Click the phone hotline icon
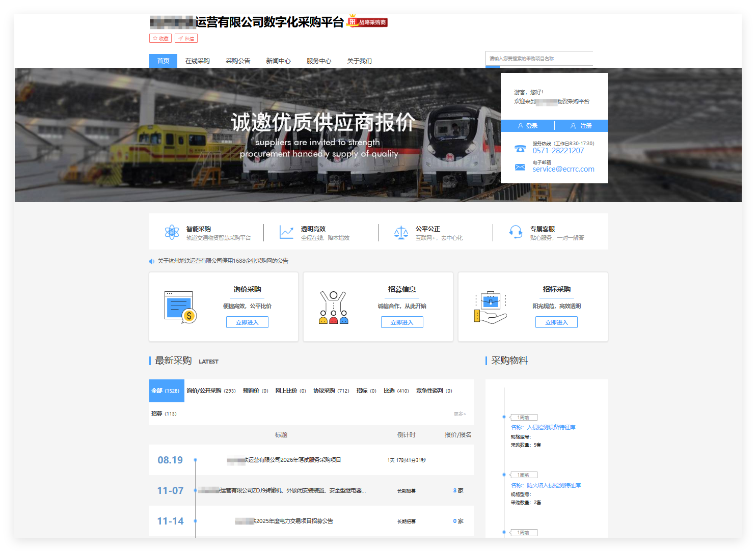The width and height of the screenshot is (756, 552). (520, 149)
